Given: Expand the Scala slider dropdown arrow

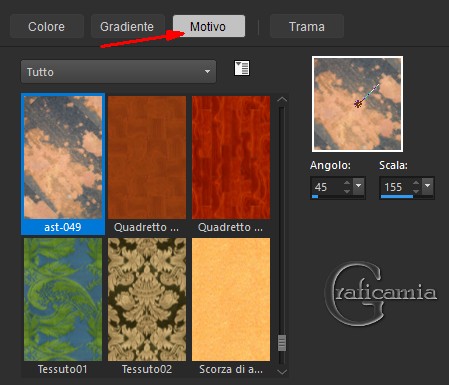Looking at the screenshot, I should click(x=428, y=186).
